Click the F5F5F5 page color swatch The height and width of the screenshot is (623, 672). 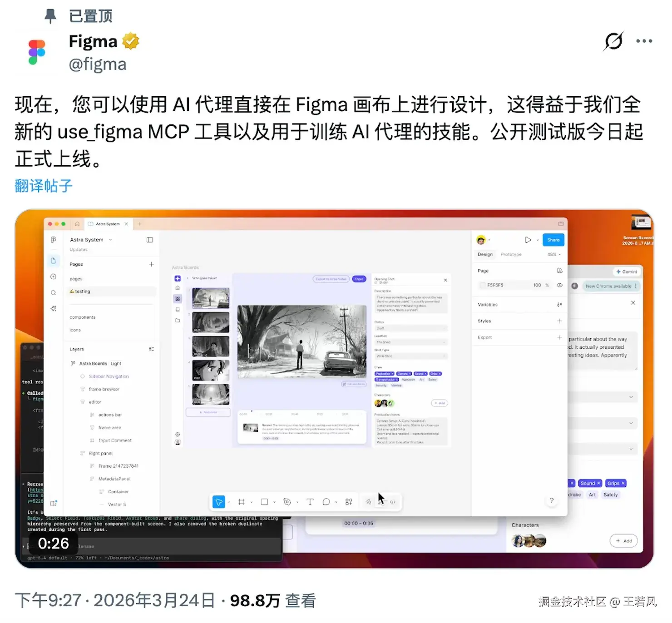(483, 285)
